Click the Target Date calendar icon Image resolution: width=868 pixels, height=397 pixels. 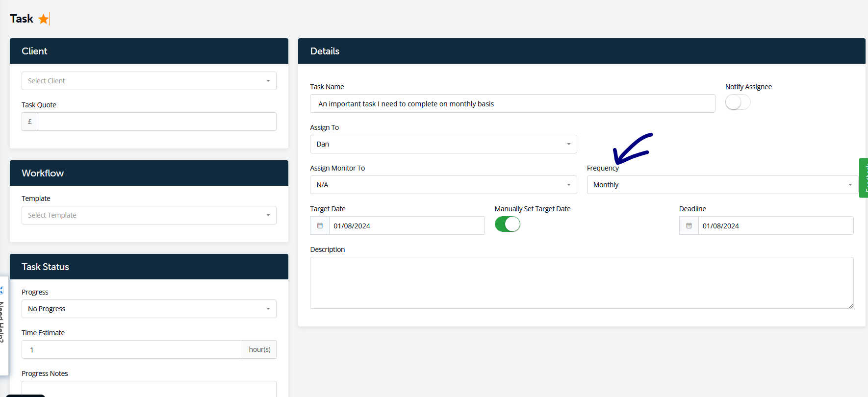[x=320, y=225]
